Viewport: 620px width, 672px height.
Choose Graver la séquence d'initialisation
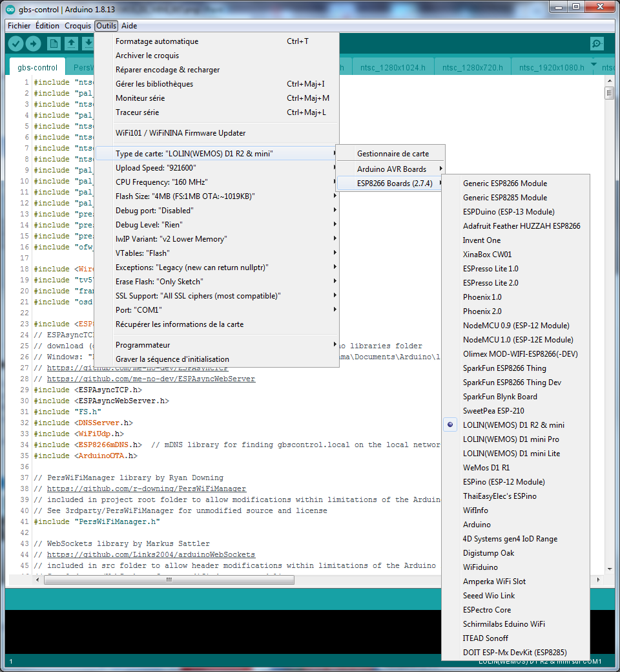[x=217, y=359]
